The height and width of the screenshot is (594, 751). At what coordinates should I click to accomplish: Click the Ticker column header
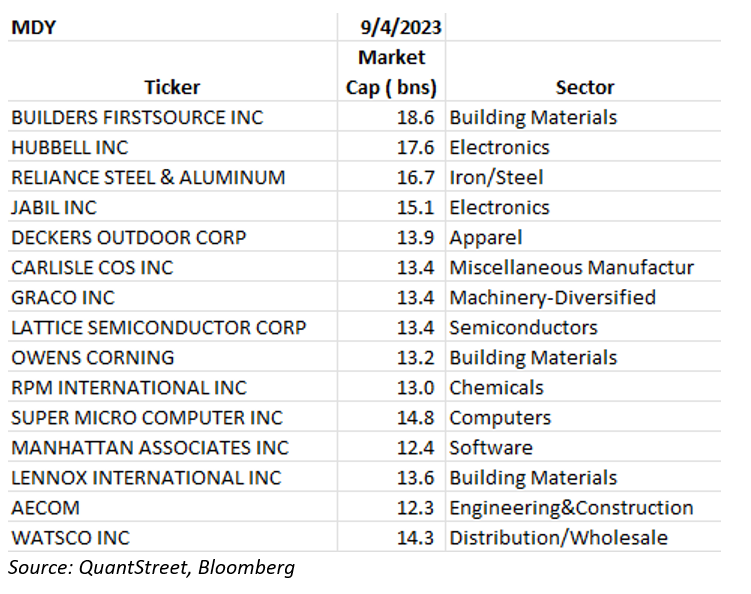pos(172,87)
